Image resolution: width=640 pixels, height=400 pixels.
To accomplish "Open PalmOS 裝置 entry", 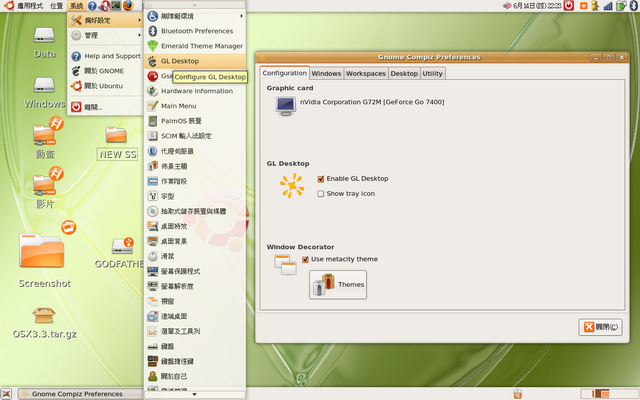I will point(195,121).
